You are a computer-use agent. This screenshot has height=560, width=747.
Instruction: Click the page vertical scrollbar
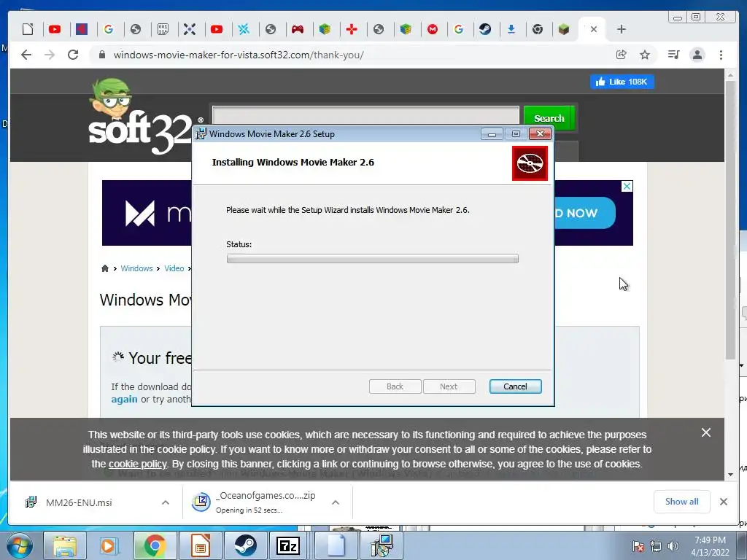click(730, 220)
